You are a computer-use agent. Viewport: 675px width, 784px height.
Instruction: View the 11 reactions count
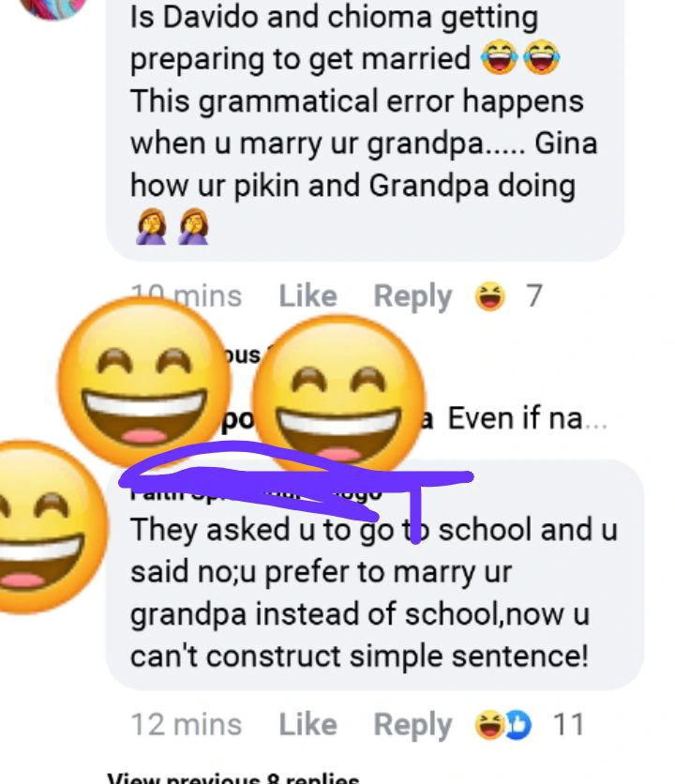click(x=568, y=725)
